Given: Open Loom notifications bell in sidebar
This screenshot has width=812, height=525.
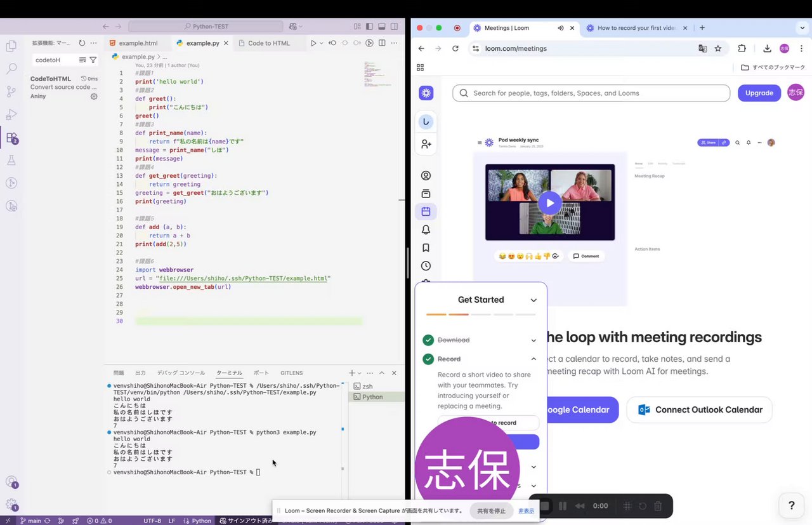Looking at the screenshot, I should [426, 230].
